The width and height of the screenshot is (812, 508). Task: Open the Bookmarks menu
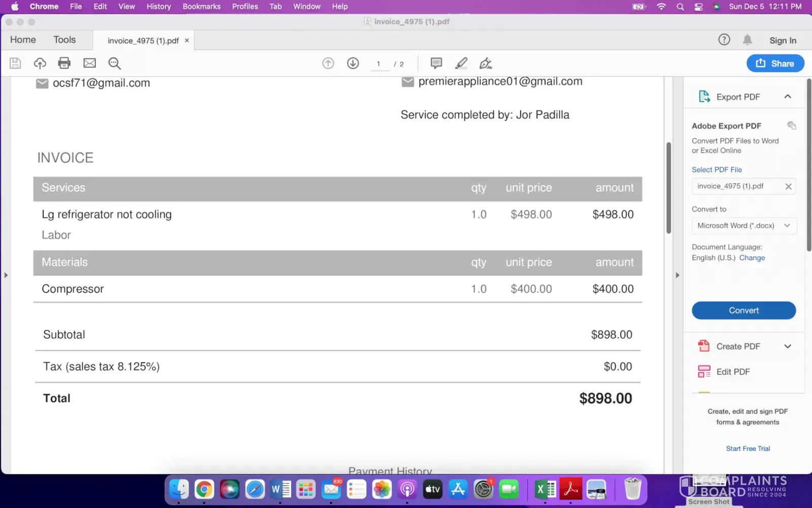(x=201, y=7)
